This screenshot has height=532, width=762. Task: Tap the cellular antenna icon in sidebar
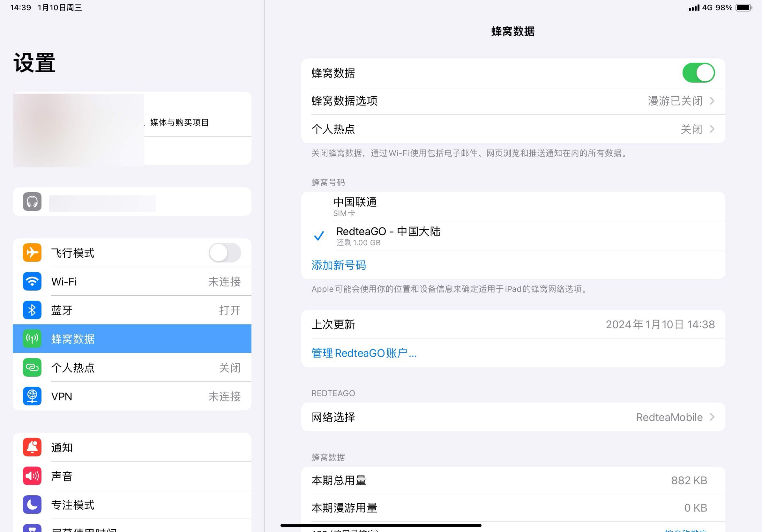32,339
